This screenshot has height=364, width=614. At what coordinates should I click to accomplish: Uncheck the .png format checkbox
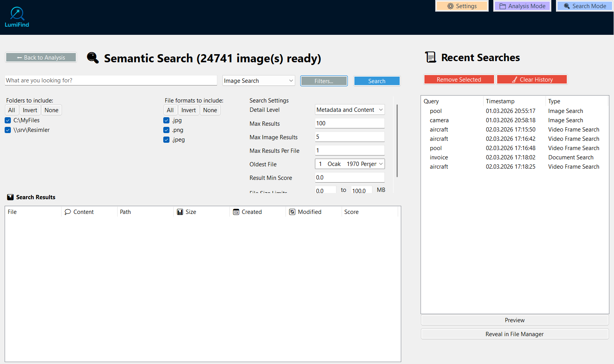click(x=166, y=130)
